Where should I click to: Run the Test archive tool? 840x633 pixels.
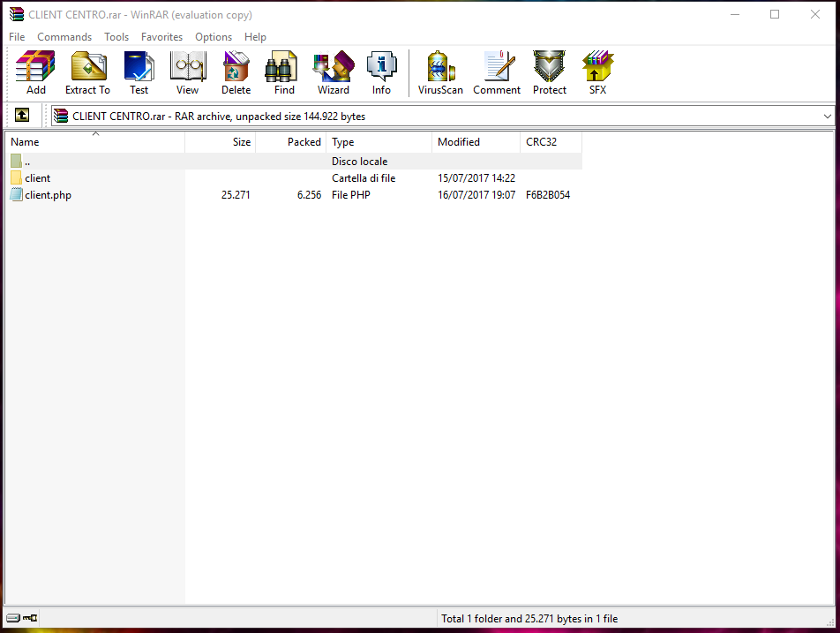[x=139, y=73]
